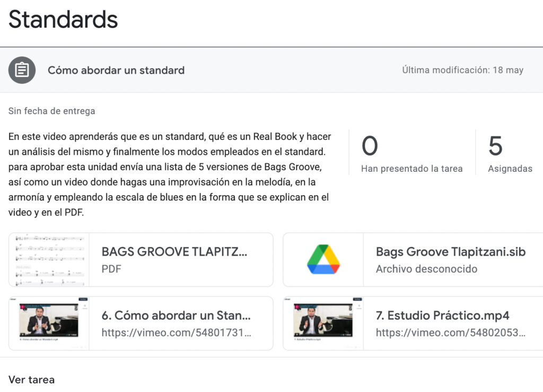The image size is (543, 392).
Task: Open "7. Estudio Práctico.mp4" video title
Action: click(x=442, y=316)
